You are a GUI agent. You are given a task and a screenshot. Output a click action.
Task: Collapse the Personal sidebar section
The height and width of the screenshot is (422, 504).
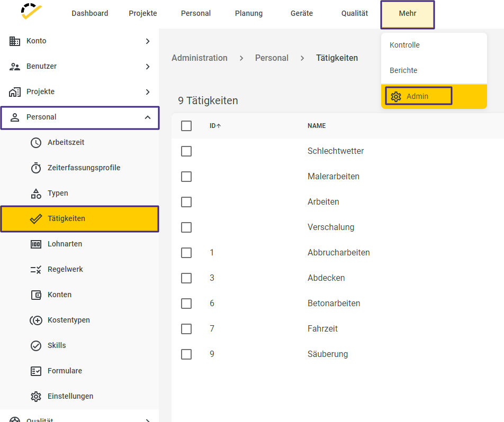[148, 117]
